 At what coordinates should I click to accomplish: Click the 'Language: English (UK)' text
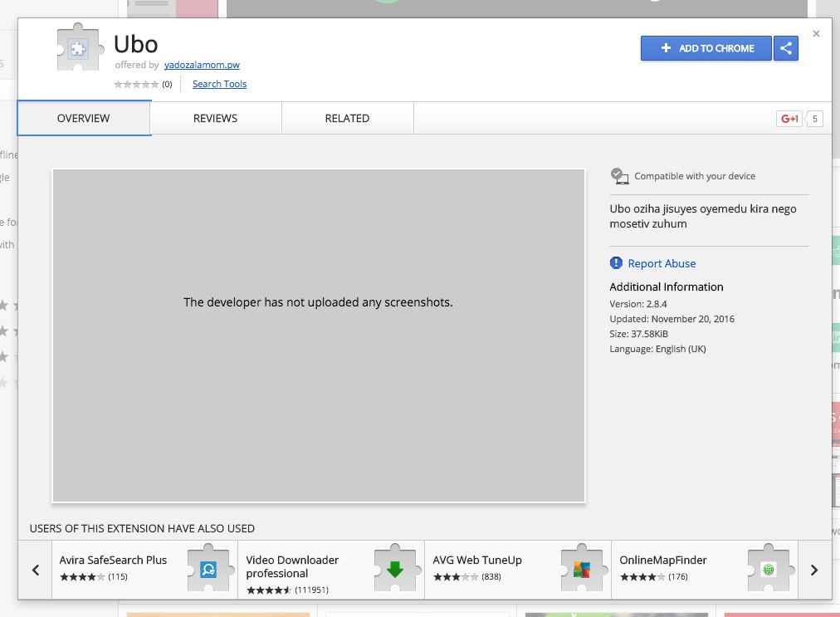pos(657,349)
